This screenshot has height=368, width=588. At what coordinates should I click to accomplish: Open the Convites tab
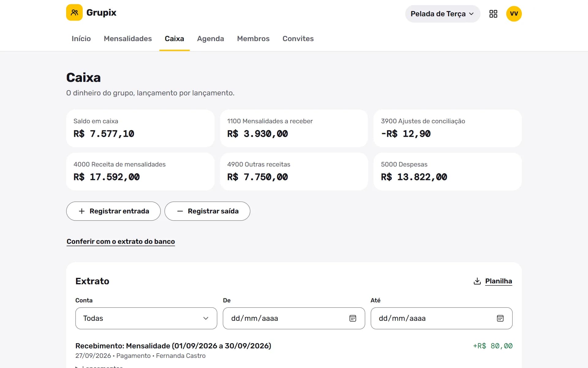(298, 39)
